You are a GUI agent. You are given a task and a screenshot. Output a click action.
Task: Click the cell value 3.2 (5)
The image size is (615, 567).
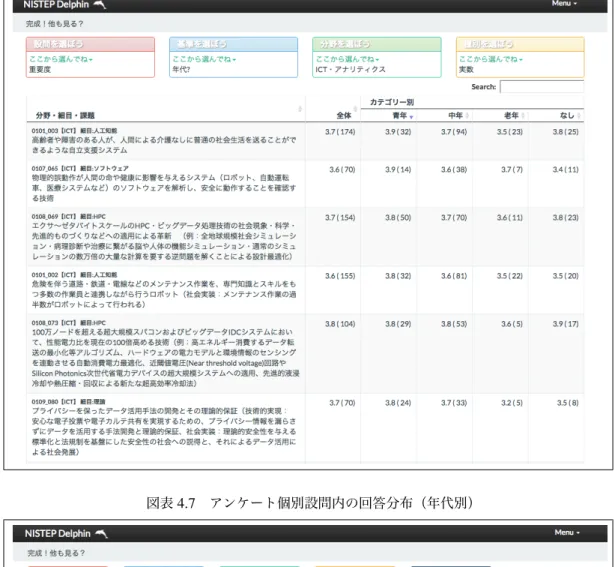pos(511,403)
